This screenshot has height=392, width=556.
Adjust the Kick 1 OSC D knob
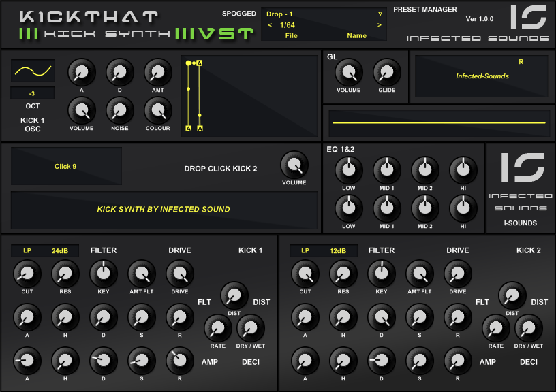[x=120, y=73]
